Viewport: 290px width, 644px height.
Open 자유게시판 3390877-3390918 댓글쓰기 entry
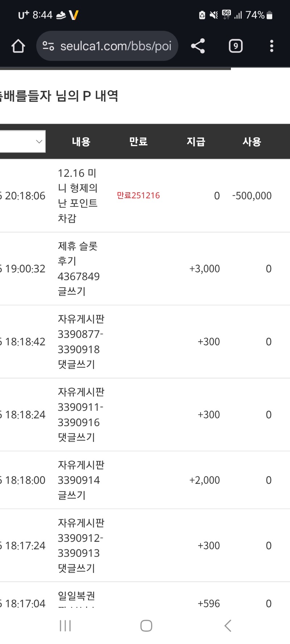tap(81, 342)
